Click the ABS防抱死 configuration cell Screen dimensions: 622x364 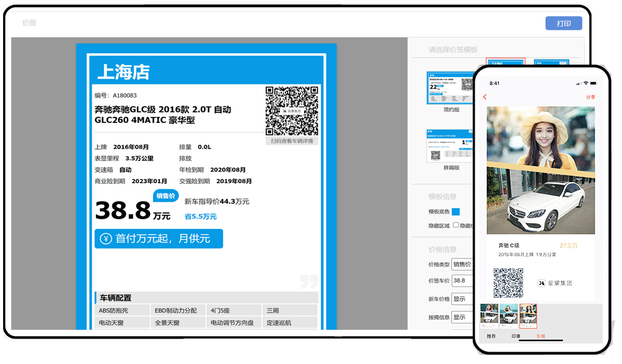click(122, 311)
